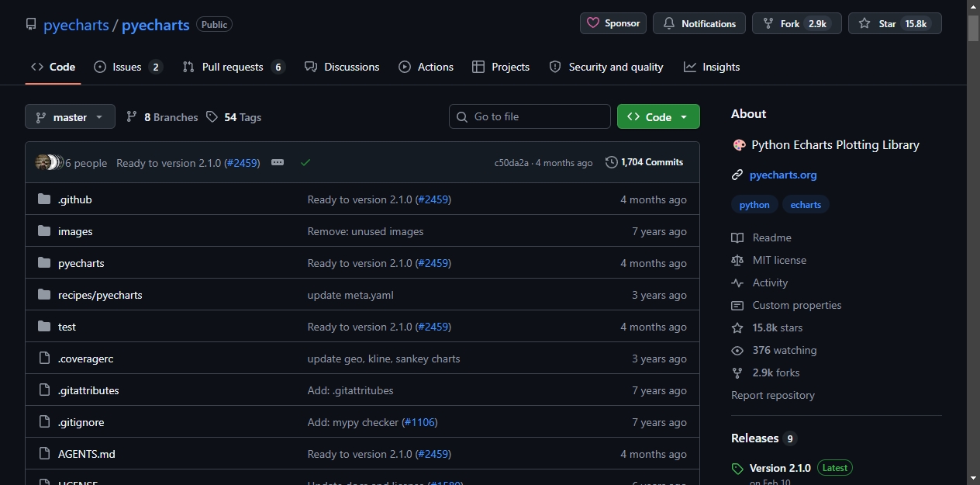Viewport: 980px width, 485px height.
Task: Select the echarts topic tag
Action: pyautogui.click(x=806, y=205)
